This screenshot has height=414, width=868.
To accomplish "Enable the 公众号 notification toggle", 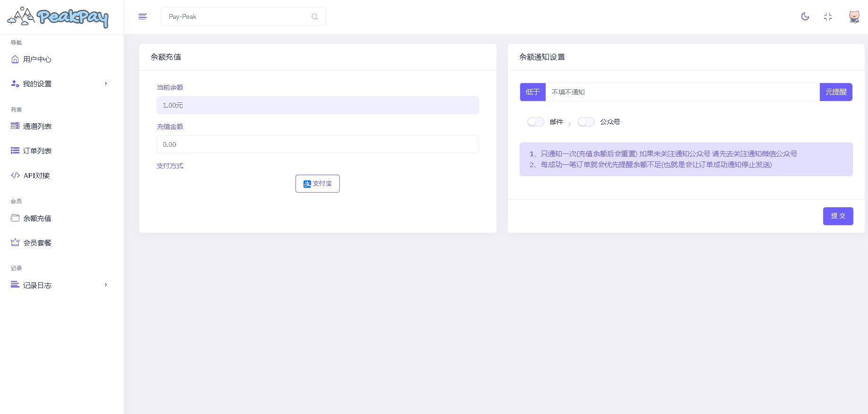I will [586, 122].
